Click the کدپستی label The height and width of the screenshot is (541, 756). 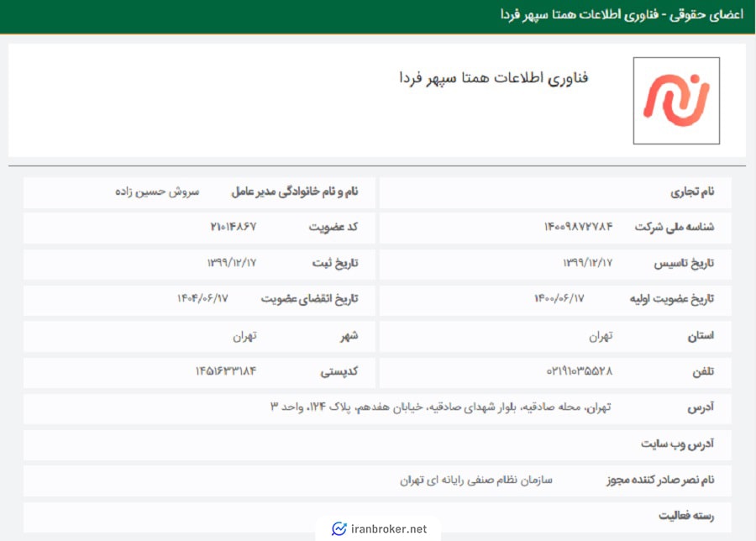pyautogui.click(x=339, y=372)
